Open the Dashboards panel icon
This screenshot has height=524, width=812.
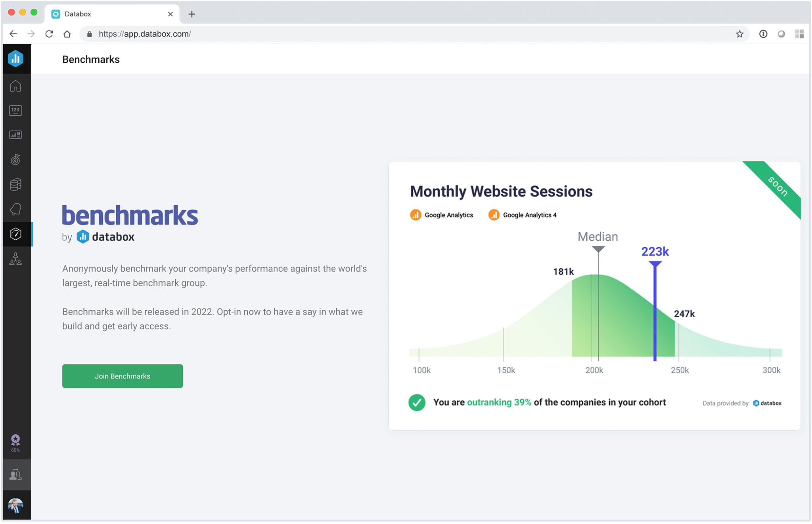(x=15, y=134)
